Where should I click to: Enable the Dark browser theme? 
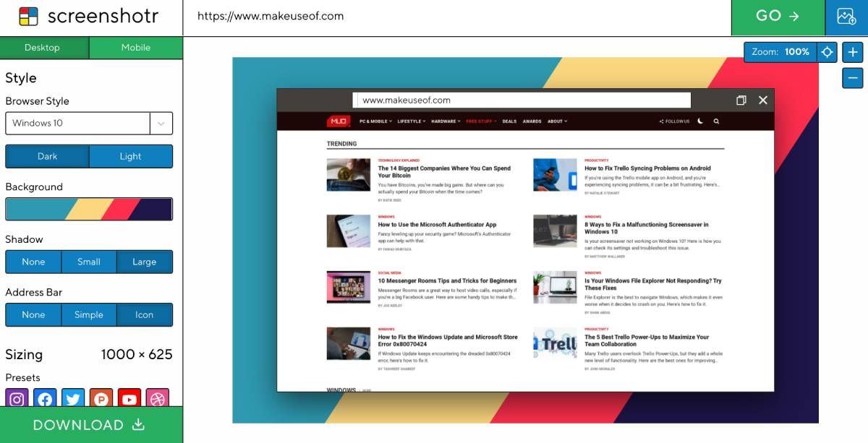(47, 155)
